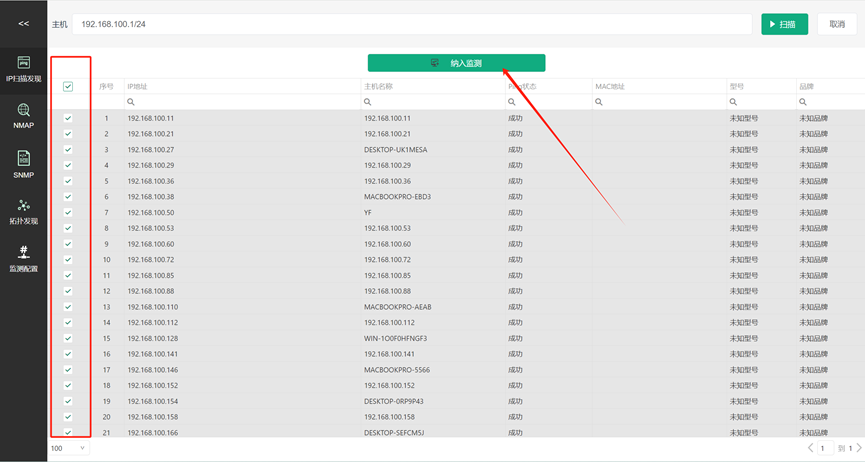Select the IP cell 192.168.100.85
865x462 pixels.
pos(151,275)
